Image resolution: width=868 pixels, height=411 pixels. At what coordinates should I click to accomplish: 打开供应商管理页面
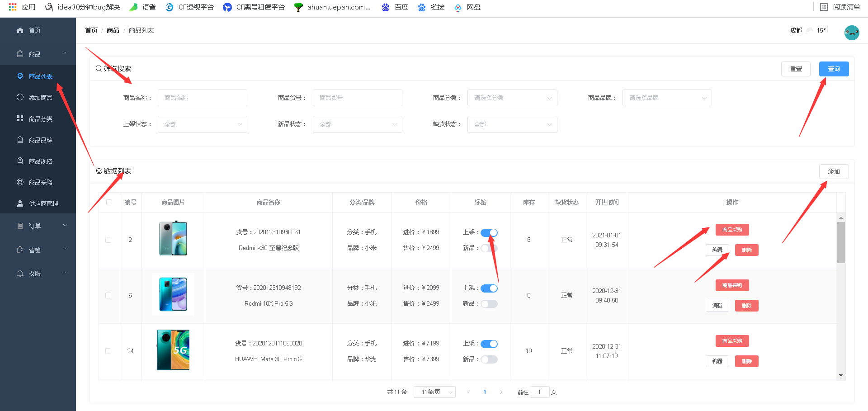43,203
